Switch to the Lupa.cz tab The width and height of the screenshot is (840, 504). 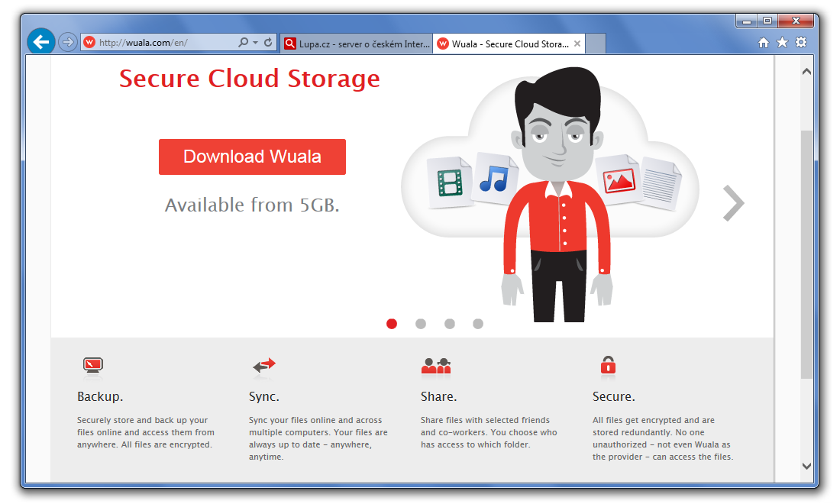(356, 44)
